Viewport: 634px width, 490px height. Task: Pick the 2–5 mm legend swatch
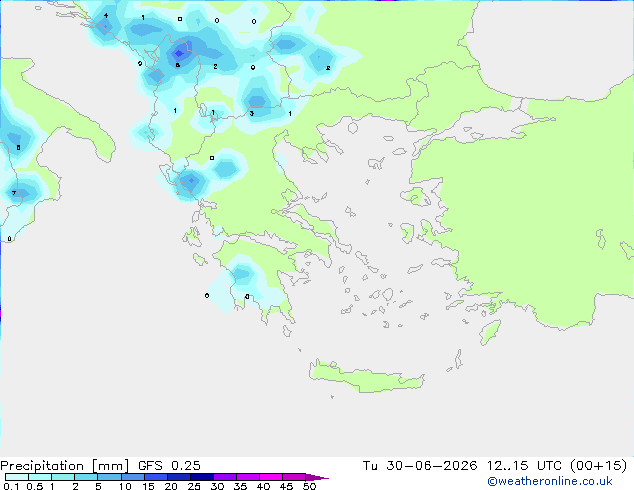click(86, 477)
